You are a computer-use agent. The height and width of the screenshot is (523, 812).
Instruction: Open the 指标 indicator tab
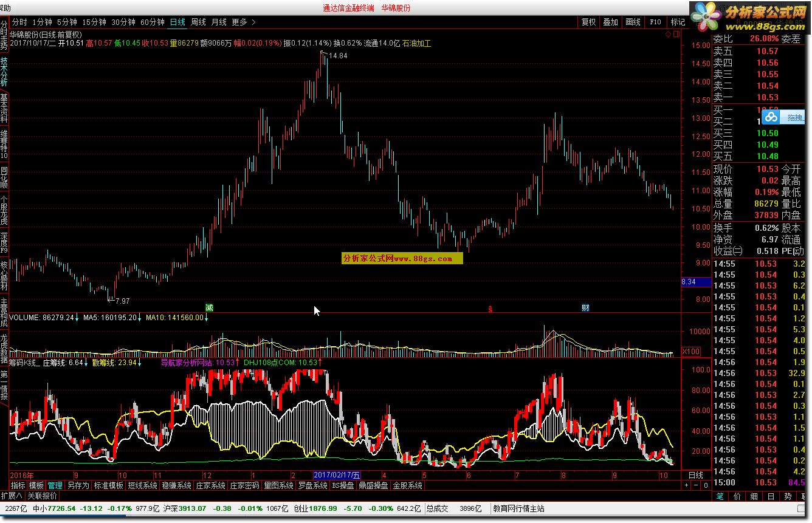click(x=18, y=486)
